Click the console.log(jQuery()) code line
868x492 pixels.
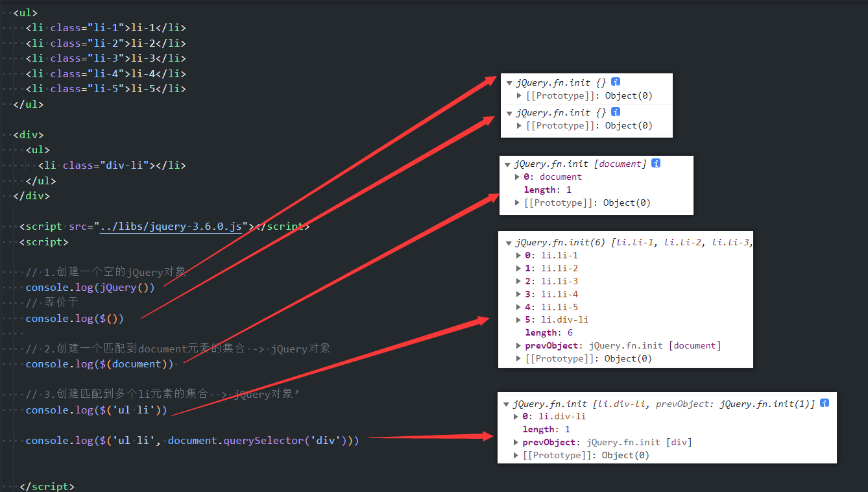(90, 288)
